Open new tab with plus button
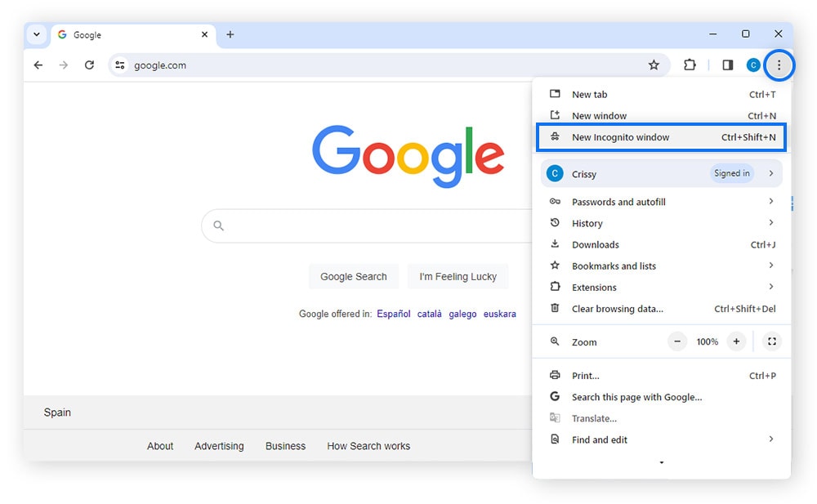Screen dimensions: 817x504 coord(230,34)
